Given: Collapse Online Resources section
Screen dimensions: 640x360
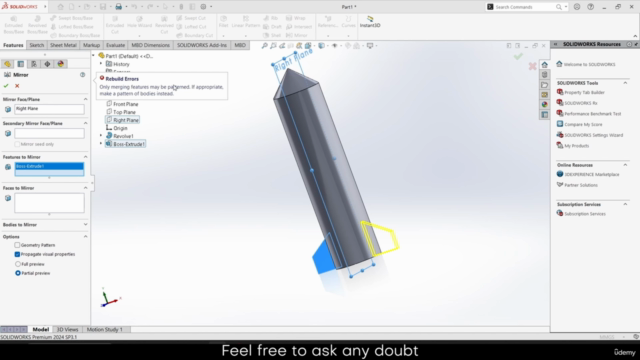Looking at the screenshot, I should tap(625, 165).
